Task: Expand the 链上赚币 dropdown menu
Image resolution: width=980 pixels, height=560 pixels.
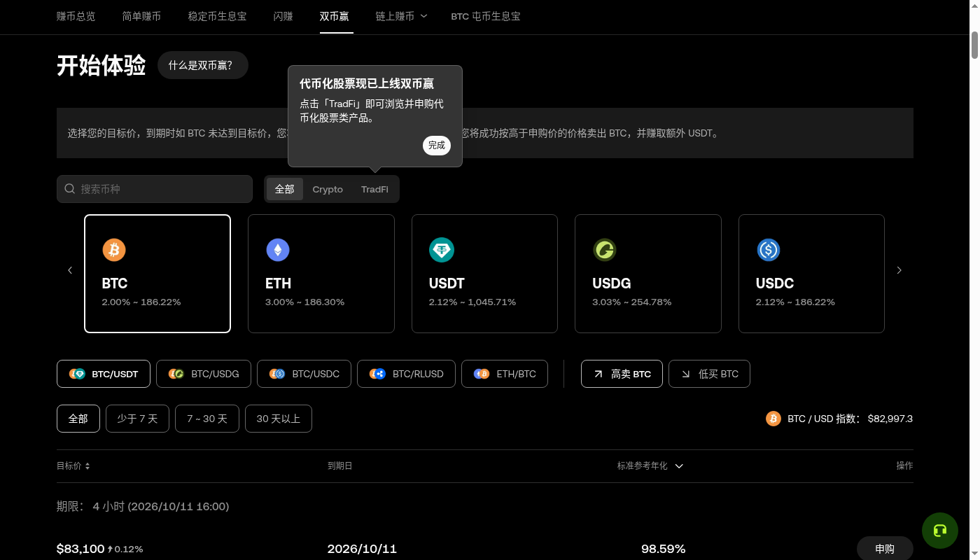Action: (401, 16)
